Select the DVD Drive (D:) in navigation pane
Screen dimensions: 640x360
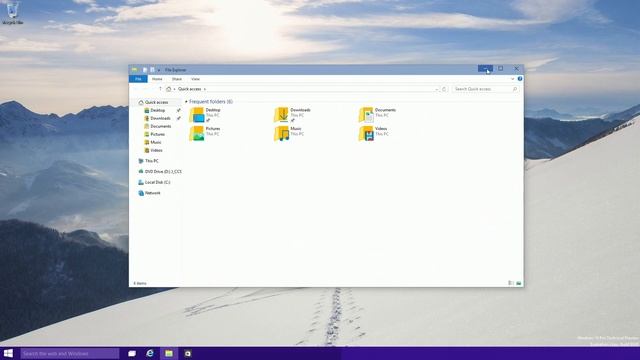pyautogui.click(x=160, y=172)
